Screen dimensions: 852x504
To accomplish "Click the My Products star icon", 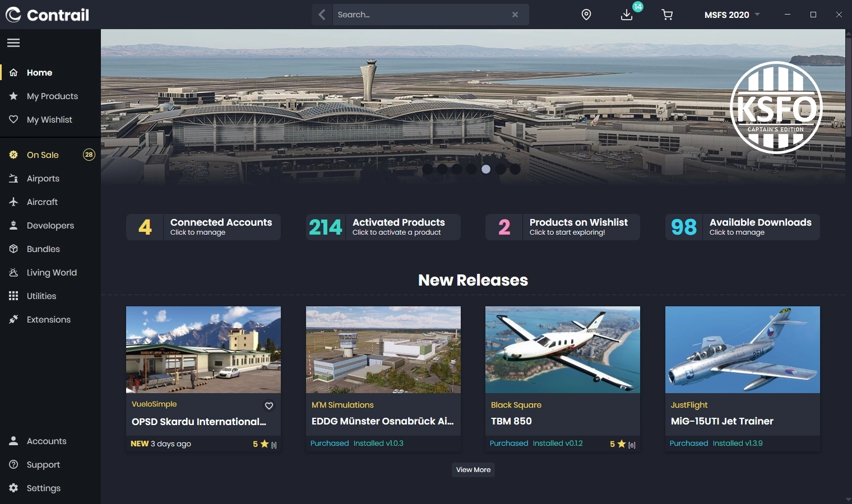I will coord(13,96).
